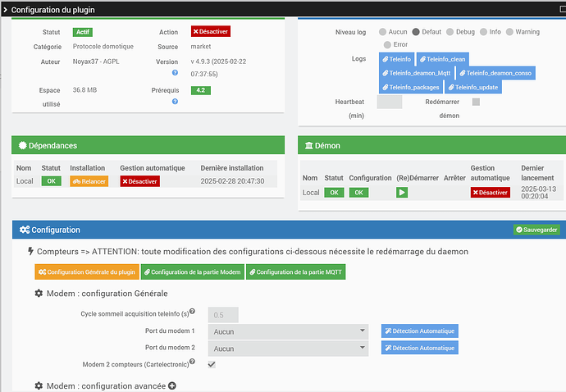566x392 pixels.
Task: Disable automatic management of the daemon
Action: (491, 193)
